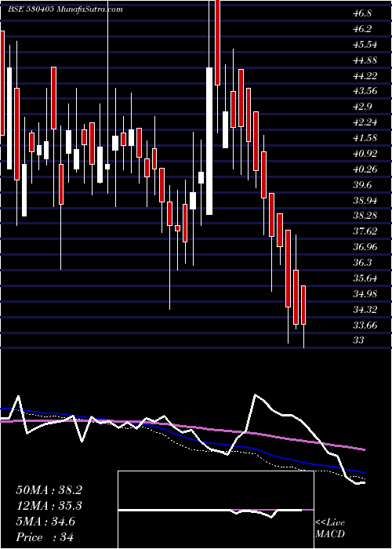Click the 34.32 price axis label

(365, 310)
